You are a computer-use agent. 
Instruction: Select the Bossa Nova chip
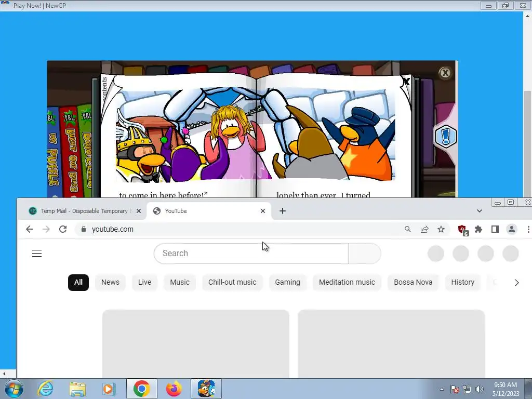tap(413, 282)
